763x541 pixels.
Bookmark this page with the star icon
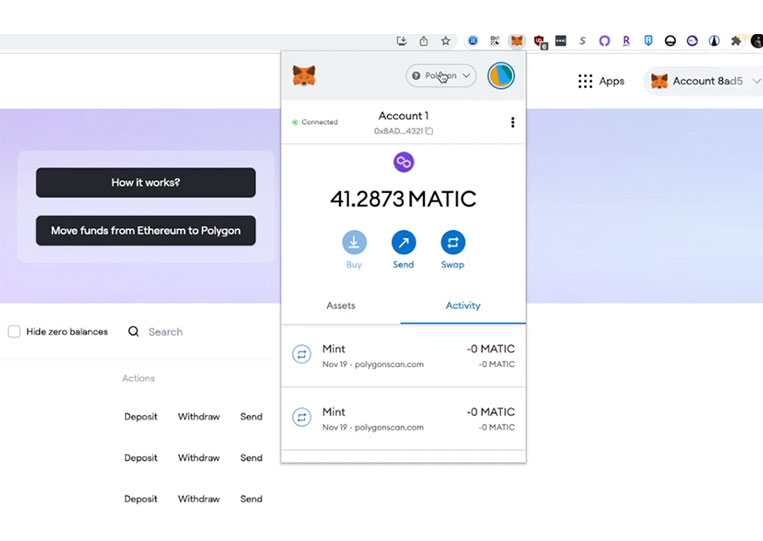tap(445, 41)
